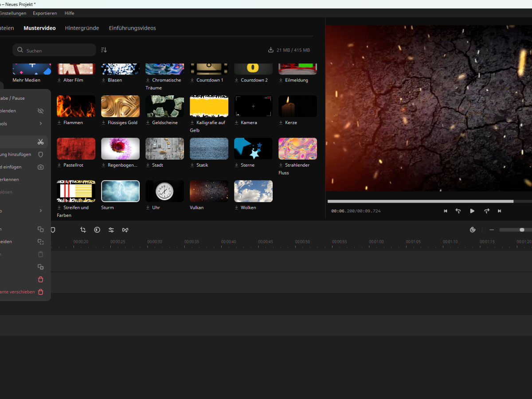Toggle the magnet snapping icon above timeline
This screenshot has height=399, width=532.
473,230
